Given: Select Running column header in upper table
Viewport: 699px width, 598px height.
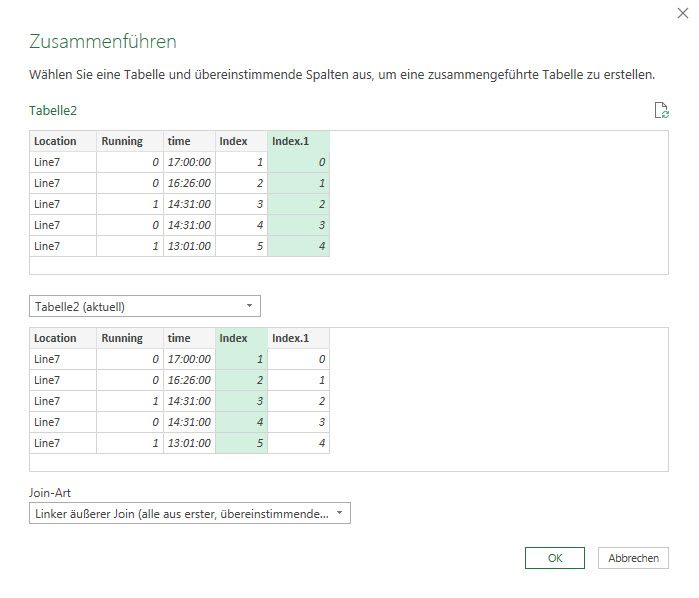Looking at the screenshot, I should pyautogui.click(x=130, y=141).
